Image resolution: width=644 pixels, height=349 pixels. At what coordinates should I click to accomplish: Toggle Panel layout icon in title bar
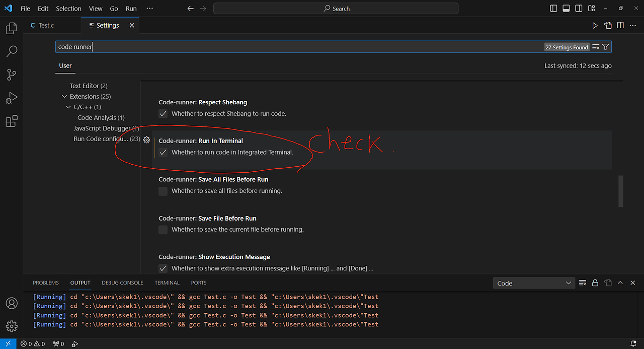(x=566, y=9)
